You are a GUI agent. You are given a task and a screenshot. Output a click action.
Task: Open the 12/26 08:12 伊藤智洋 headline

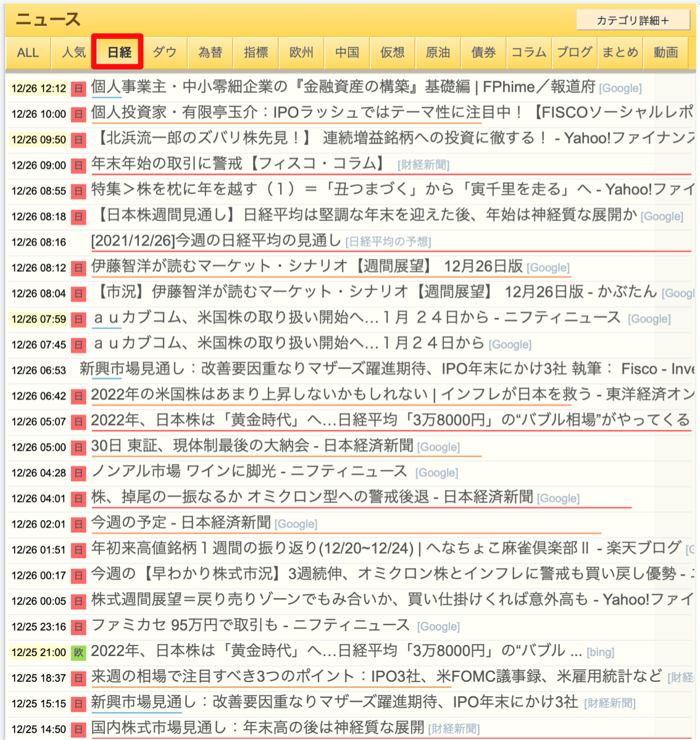pyautogui.click(x=307, y=266)
